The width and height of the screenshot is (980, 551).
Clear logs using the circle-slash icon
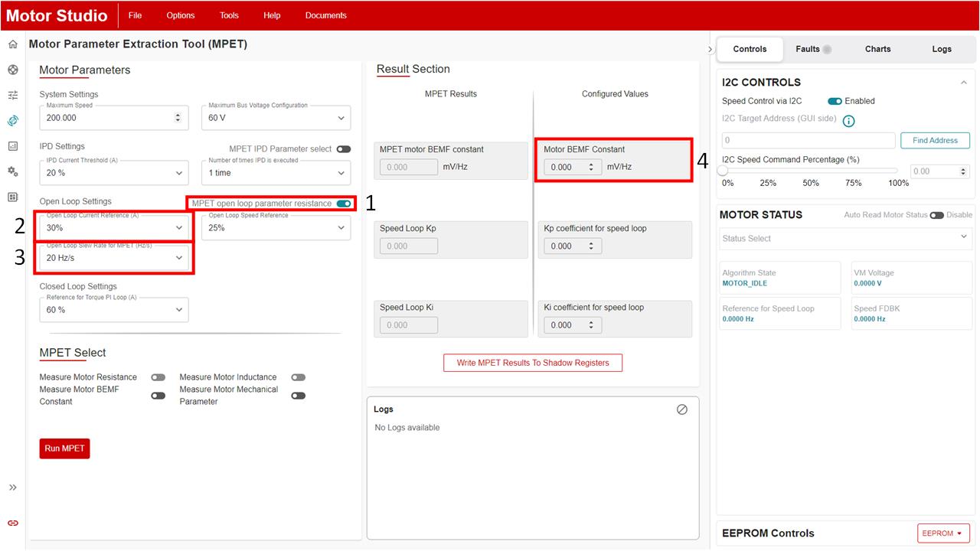point(681,409)
